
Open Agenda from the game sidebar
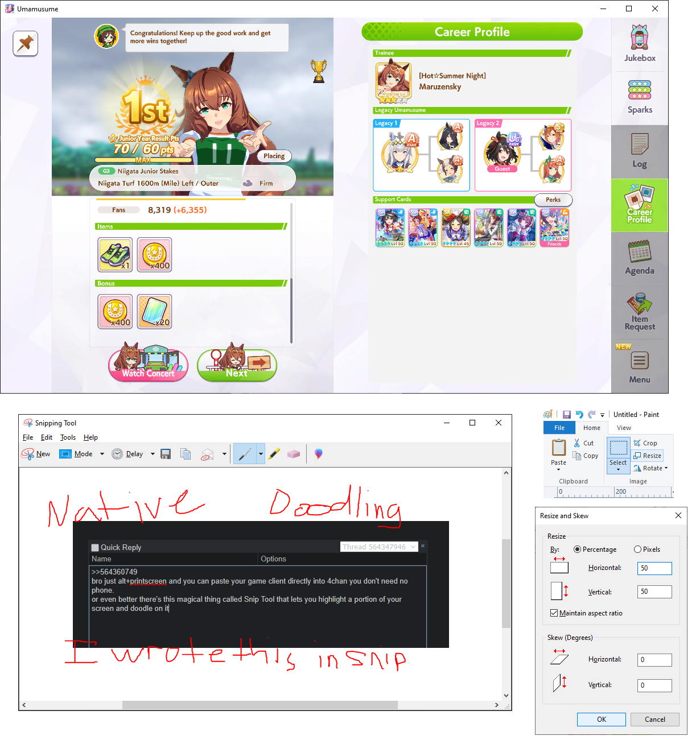pyautogui.click(x=640, y=259)
